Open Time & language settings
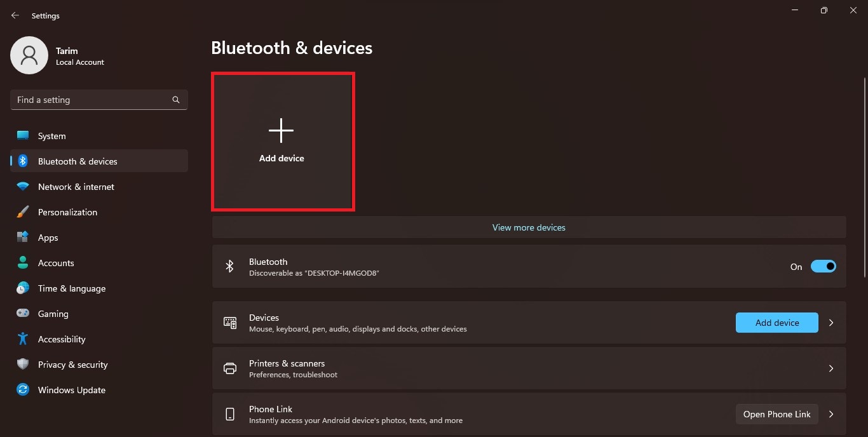868x437 pixels. (71, 288)
